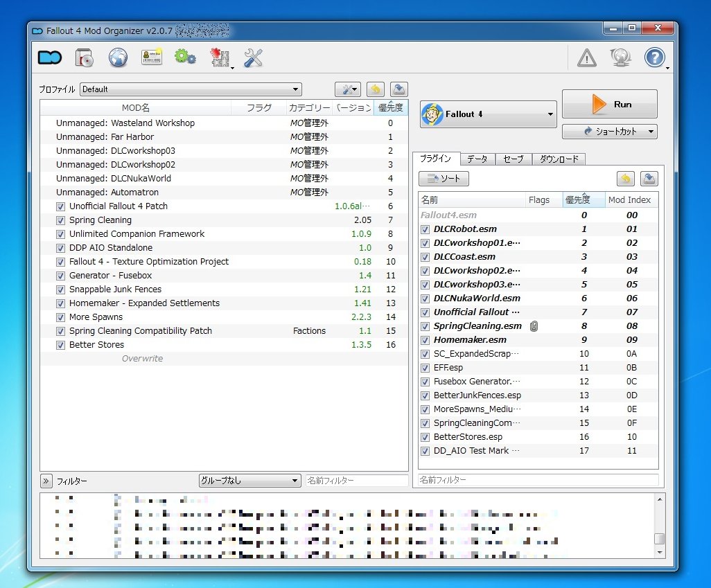Toggle DLCRobot.esm plugin checkbox
Image resolution: width=711 pixels, height=588 pixels.
425,229
